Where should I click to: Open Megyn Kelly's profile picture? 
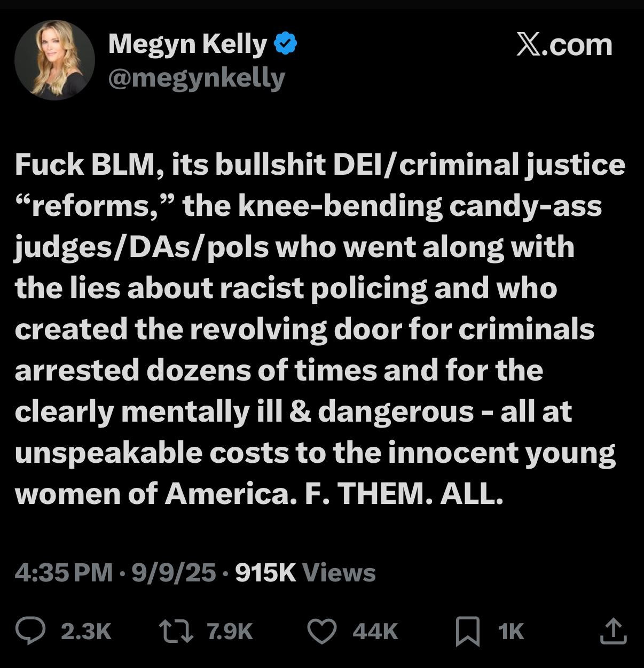pyautogui.click(x=54, y=60)
